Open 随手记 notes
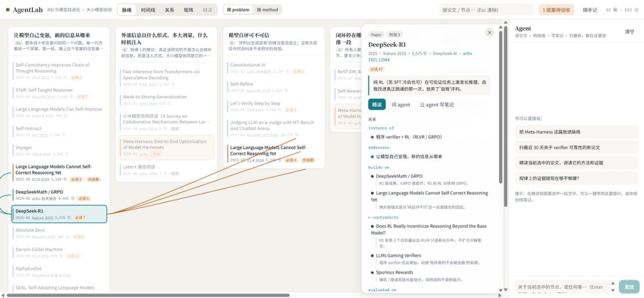 [x=590, y=10]
